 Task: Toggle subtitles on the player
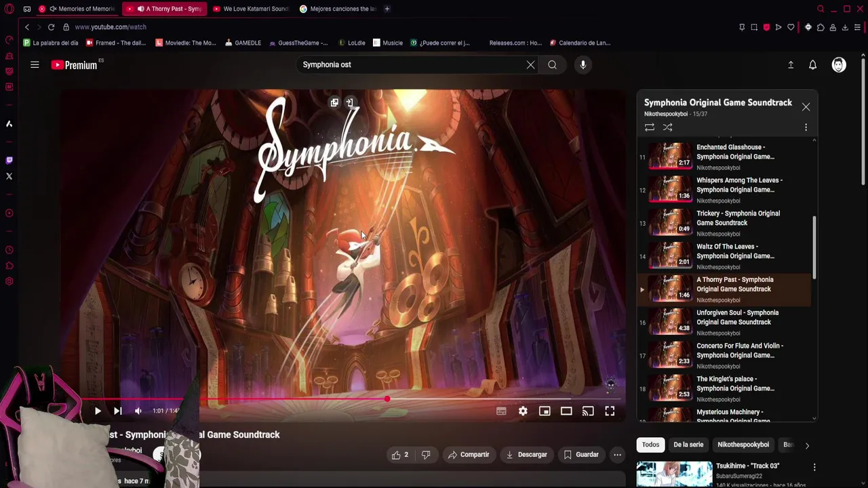(501, 411)
